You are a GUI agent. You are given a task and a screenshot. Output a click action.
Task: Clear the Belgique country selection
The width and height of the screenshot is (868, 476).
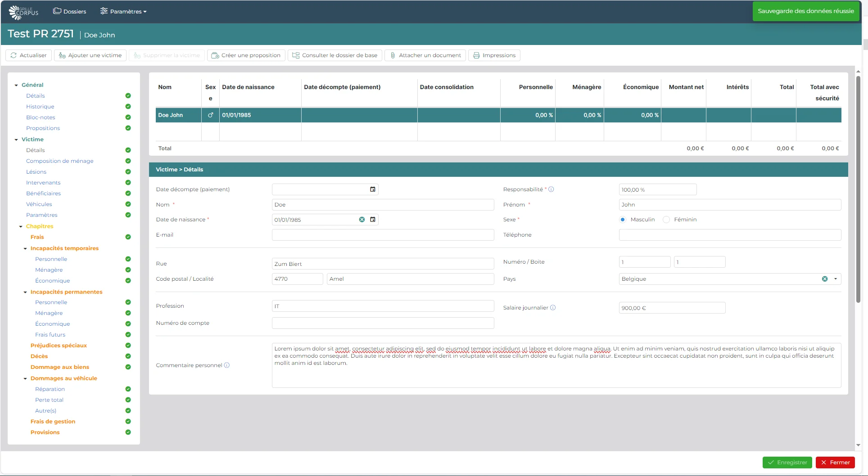(824, 279)
